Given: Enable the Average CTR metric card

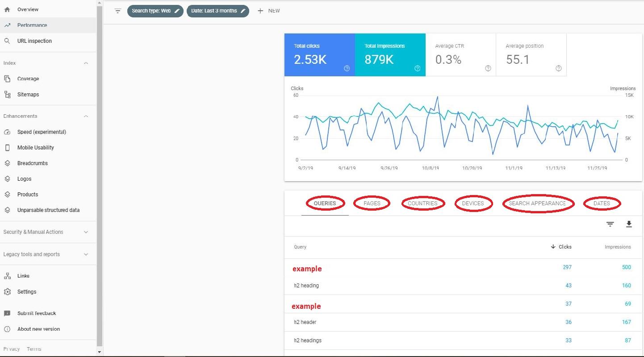Looking at the screenshot, I should (460, 55).
